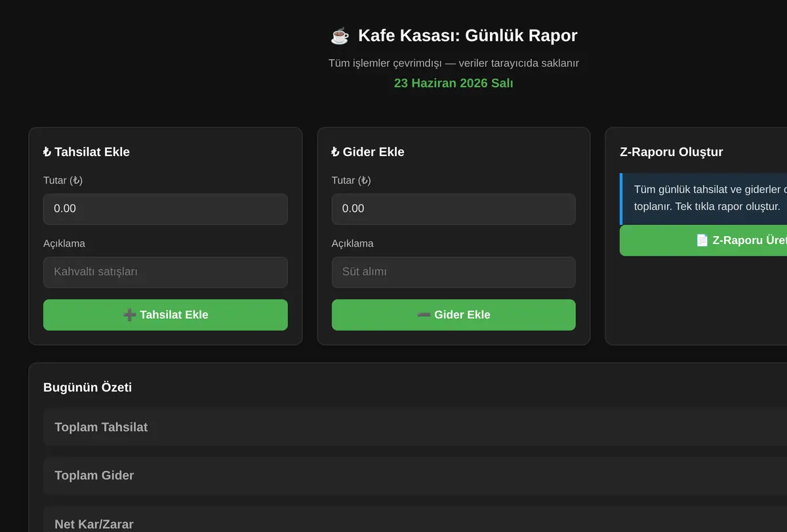Click the blue info note in Z-Raporu card
This screenshot has width=787, height=532.
[703, 199]
